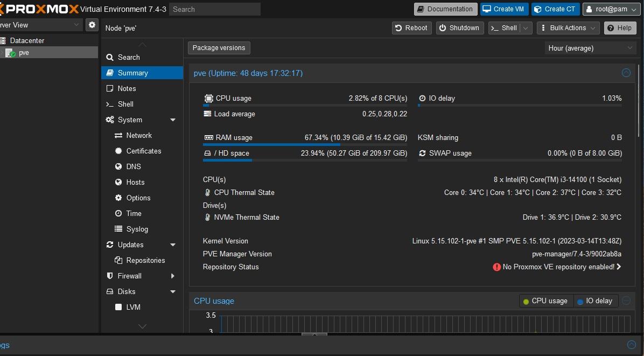The image size is (644, 356).
Task: Collapse the Disks menu section arrow
Action: click(173, 291)
